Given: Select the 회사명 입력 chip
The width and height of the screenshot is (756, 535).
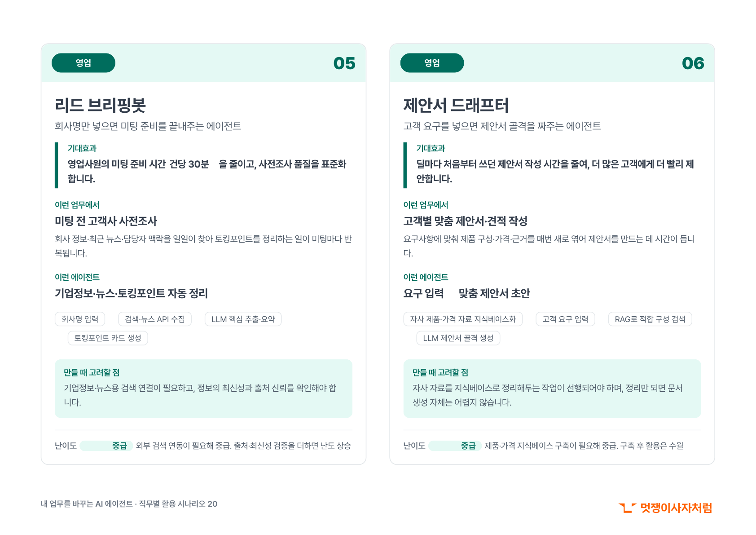Looking at the screenshot, I should pos(80,319).
